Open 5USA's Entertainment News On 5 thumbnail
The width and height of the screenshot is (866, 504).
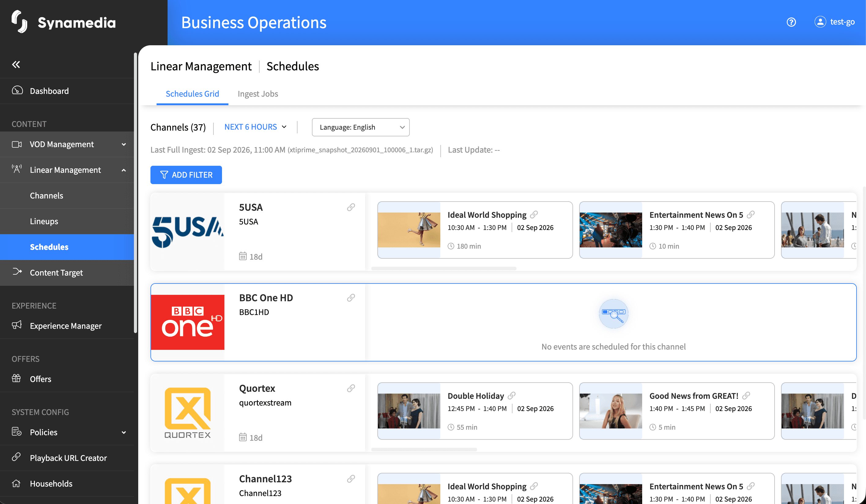(611, 230)
